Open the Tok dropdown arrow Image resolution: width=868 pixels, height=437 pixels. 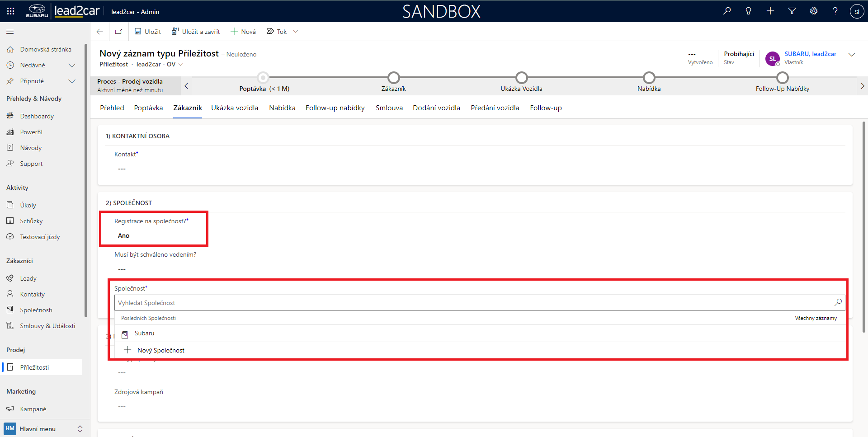pyautogui.click(x=296, y=32)
